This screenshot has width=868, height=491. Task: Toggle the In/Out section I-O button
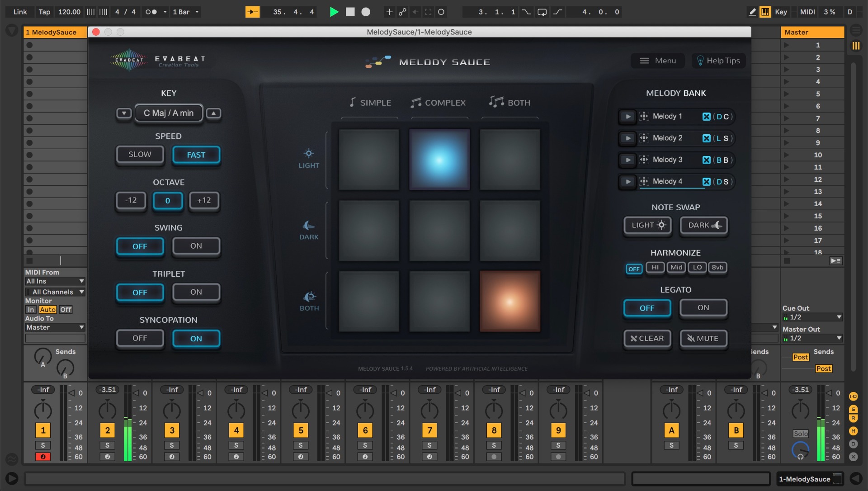[x=853, y=397]
